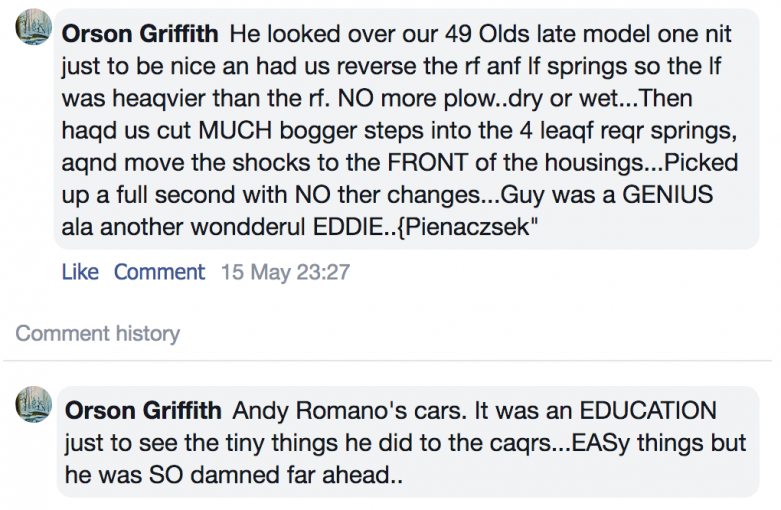Click 'SO damned far ahead' text

click(275, 475)
